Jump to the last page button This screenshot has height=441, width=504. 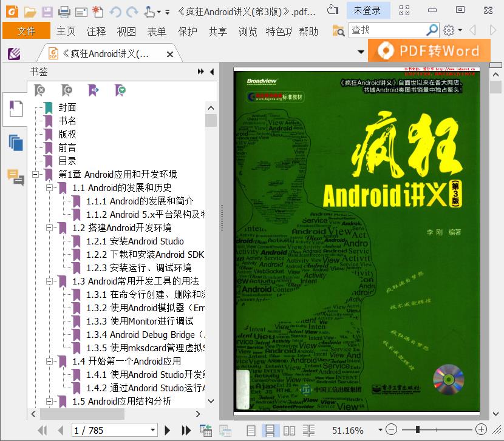[186, 431]
